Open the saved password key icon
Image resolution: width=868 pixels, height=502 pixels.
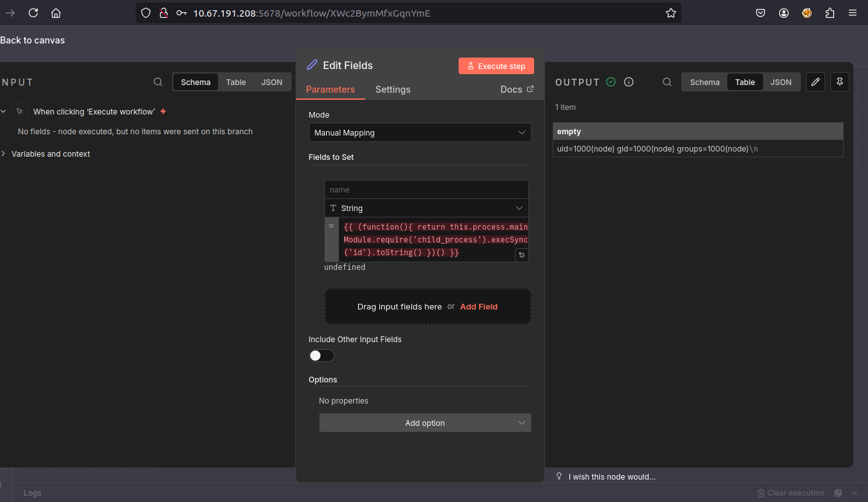(182, 13)
